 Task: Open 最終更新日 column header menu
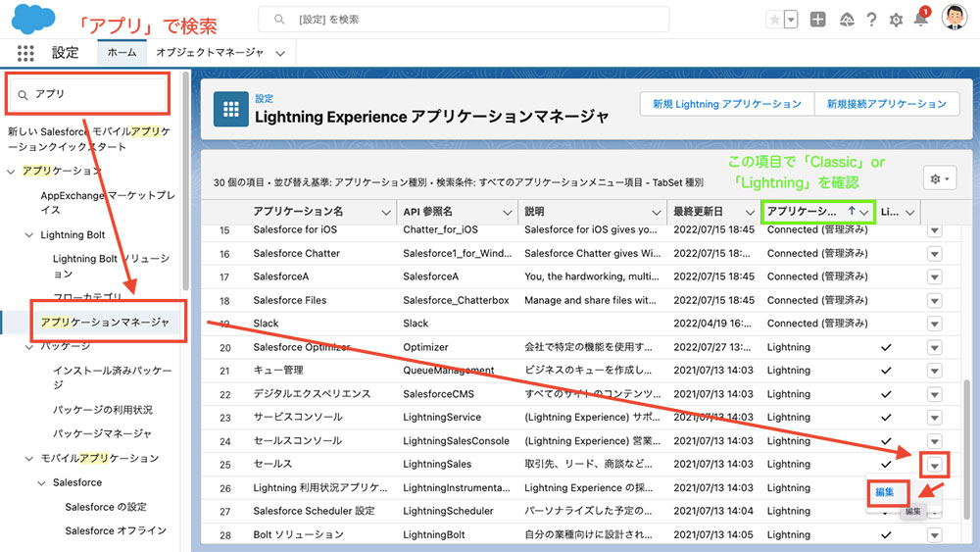click(750, 213)
